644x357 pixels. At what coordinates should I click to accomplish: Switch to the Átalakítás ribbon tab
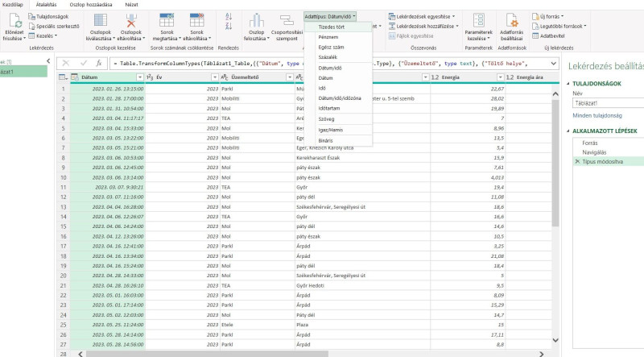point(46,5)
